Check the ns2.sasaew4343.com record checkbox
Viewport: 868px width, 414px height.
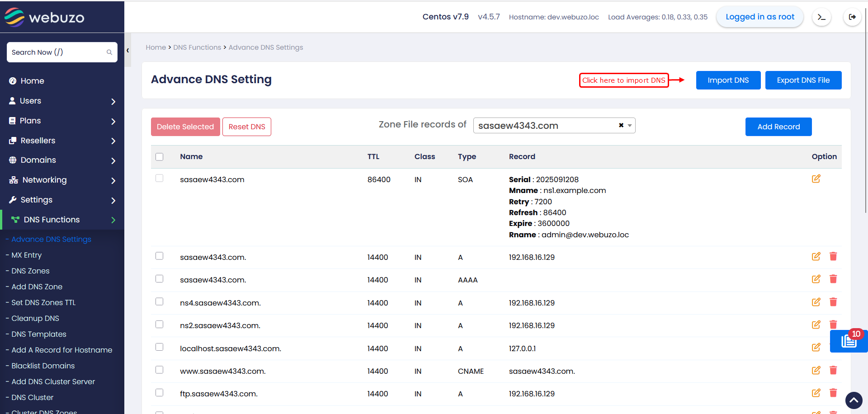159,325
